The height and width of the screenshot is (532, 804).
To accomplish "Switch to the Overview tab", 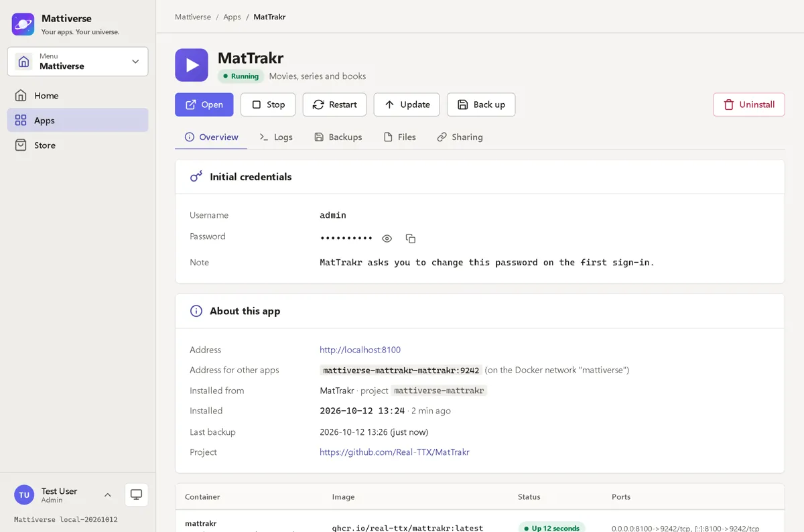I will point(211,137).
